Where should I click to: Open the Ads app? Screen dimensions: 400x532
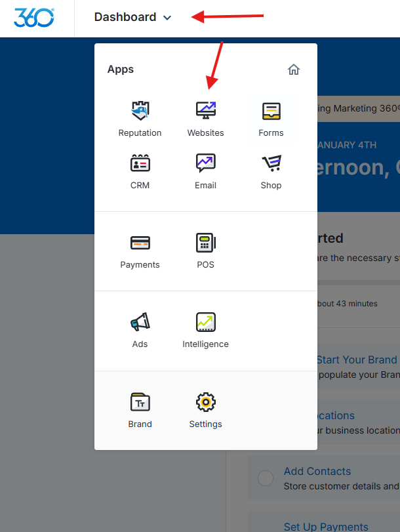(140, 330)
